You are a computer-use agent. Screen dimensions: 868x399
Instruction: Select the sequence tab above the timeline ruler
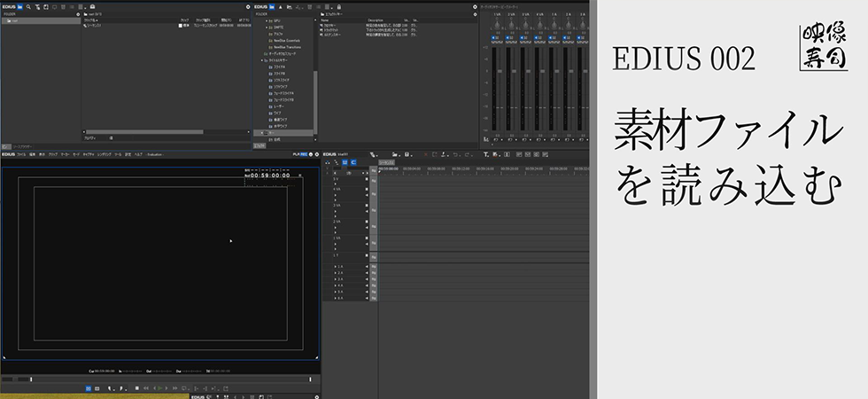point(386,162)
